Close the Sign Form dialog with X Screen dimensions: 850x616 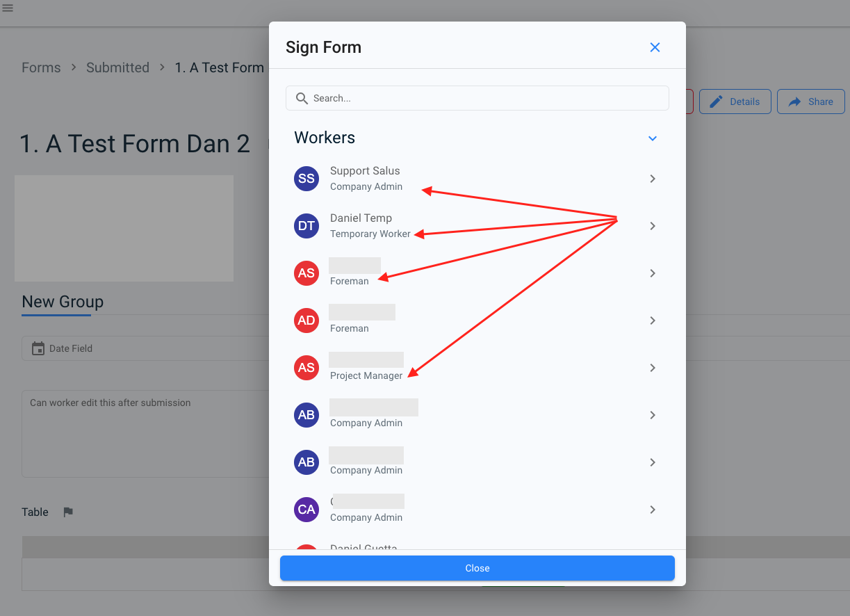pyautogui.click(x=655, y=47)
